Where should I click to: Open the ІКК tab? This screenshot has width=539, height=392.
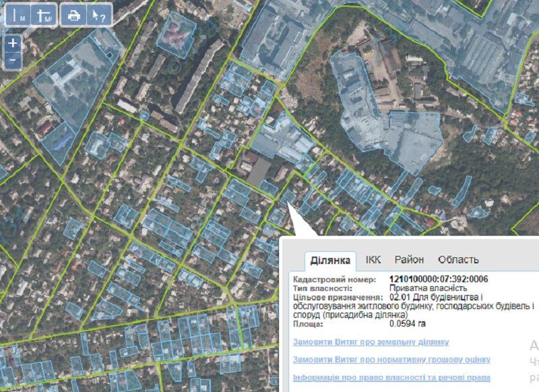tap(373, 259)
